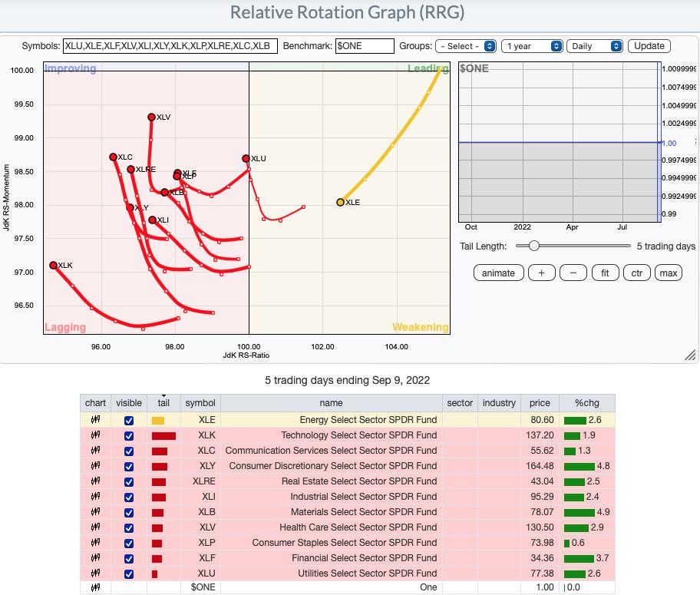Click Financial Select Sector SPDR Fund name
Image resolution: width=700 pixels, height=595 pixels.
(x=365, y=558)
